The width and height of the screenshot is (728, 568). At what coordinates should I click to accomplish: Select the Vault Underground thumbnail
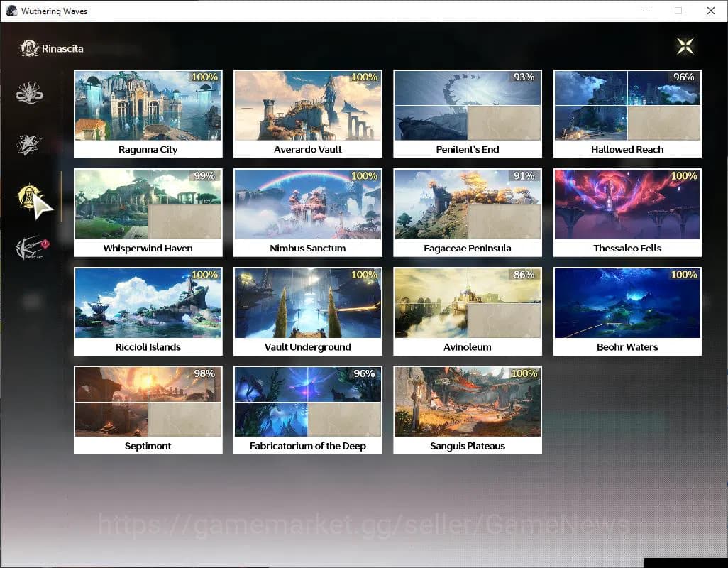(308, 303)
